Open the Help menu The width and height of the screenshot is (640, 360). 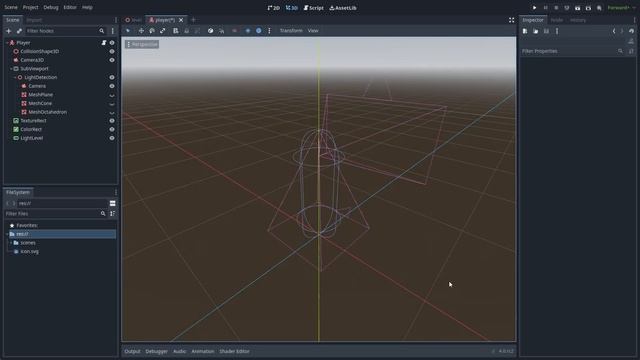[87, 7]
